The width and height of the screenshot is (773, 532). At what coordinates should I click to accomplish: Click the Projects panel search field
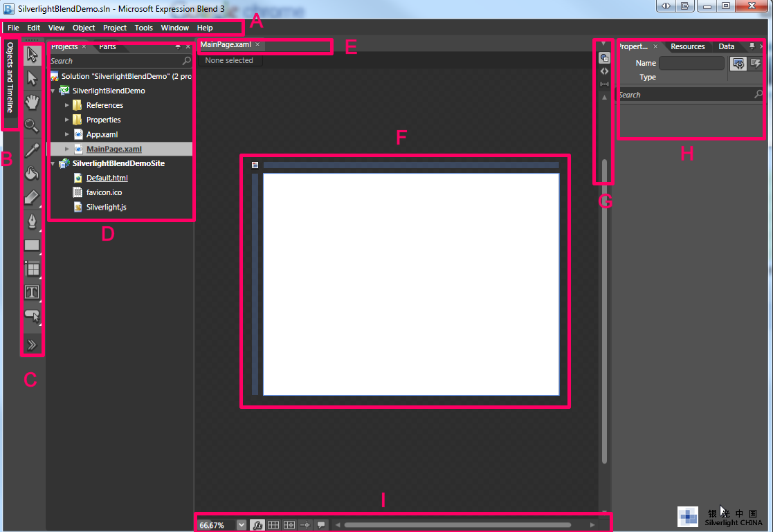point(121,61)
